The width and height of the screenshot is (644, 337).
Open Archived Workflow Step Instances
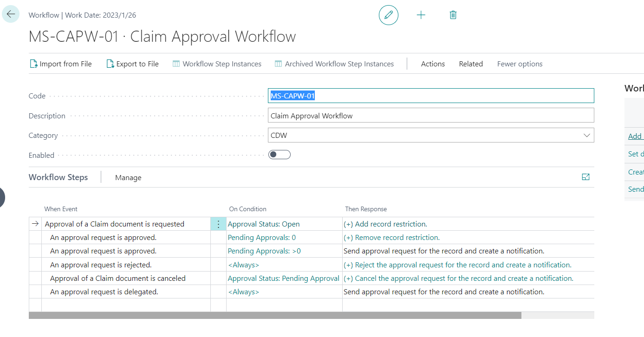click(x=334, y=64)
